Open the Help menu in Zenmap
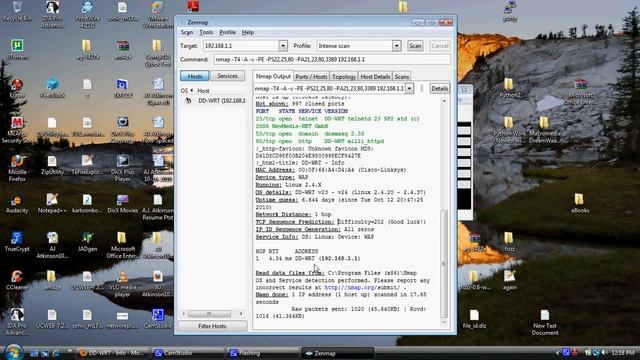 point(248,32)
